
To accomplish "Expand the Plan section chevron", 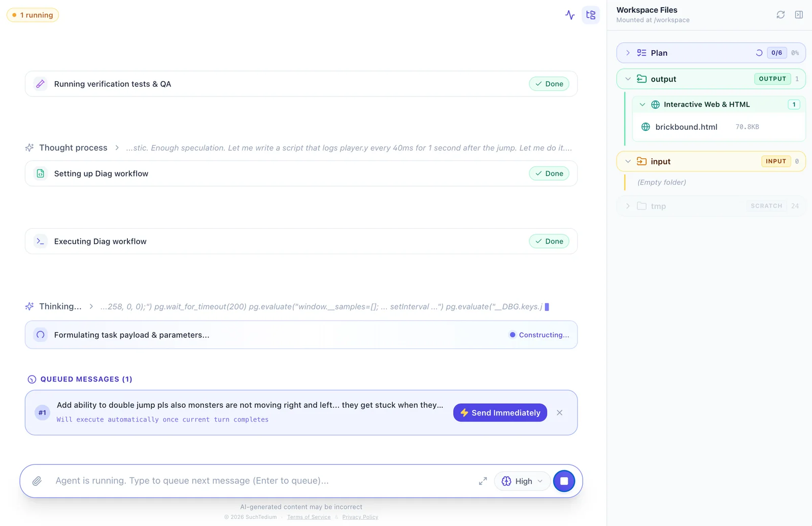I will click(x=628, y=53).
